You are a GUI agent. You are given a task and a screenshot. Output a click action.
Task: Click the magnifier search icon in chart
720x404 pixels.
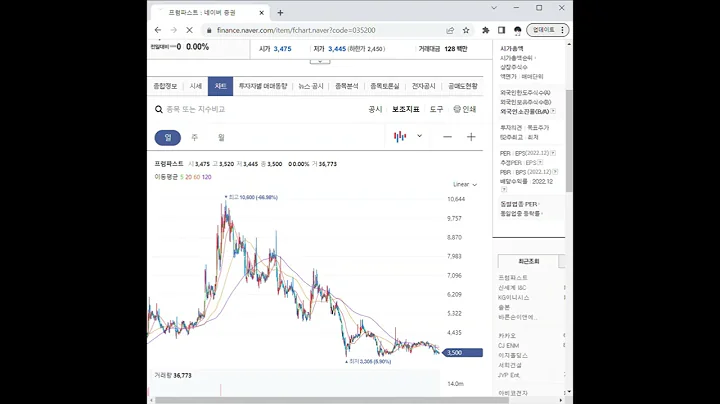click(x=159, y=109)
